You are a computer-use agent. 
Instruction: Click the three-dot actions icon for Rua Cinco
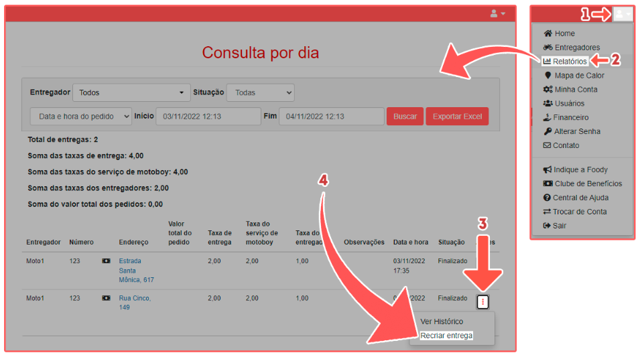[x=482, y=302]
